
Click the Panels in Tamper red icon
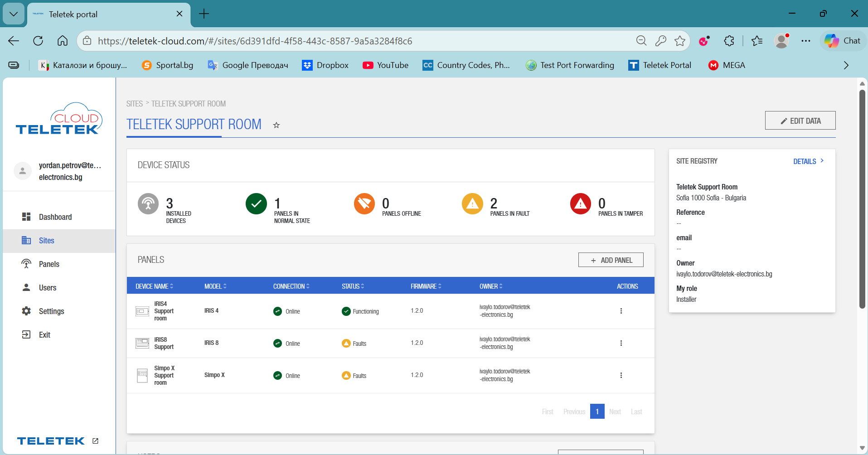click(581, 203)
